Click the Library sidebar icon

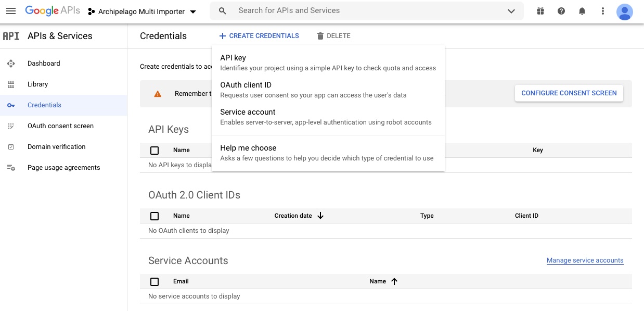pyautogui.click(x=11, y=84)
